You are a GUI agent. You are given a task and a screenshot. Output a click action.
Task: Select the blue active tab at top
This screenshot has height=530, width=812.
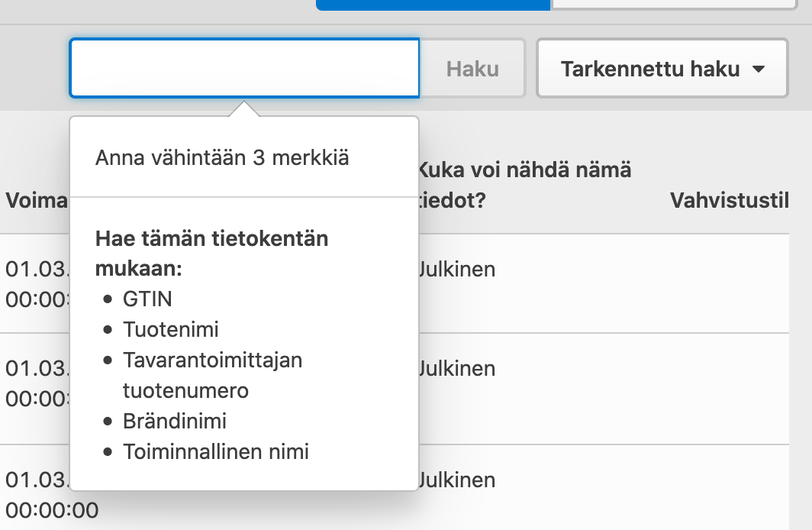(433, 5)
